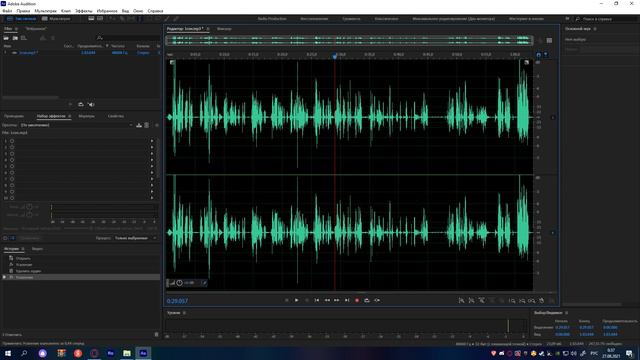Click the new file icon in Files panel
640x360 pixels.
tap(24, 38)
